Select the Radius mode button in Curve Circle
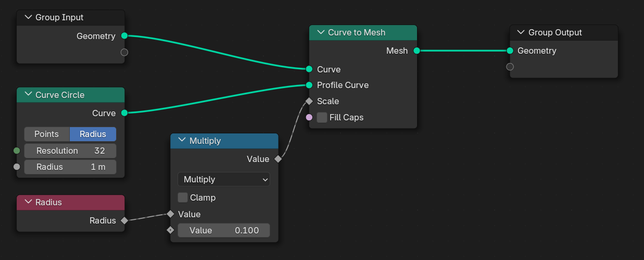This screenshot has width=644, height=260. coord(93,134)
